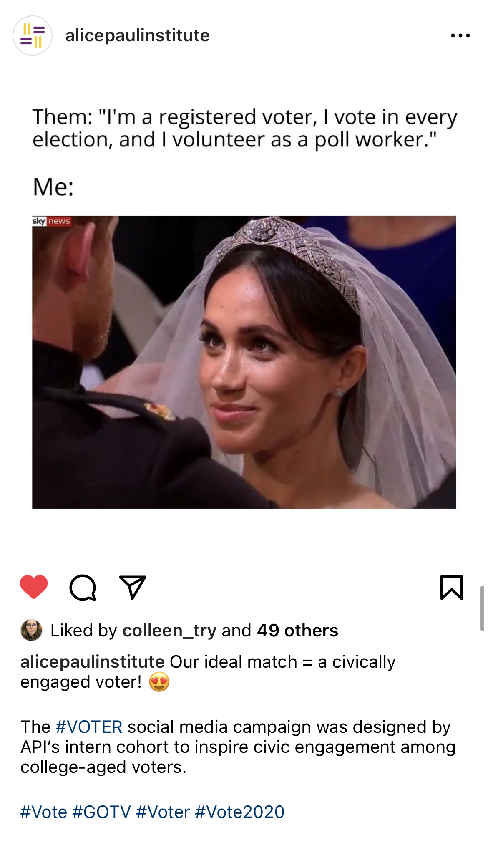Viewport: 488px width, 868px height.
Task: Open the #GOTV hashtag
Action: point(102,812)
